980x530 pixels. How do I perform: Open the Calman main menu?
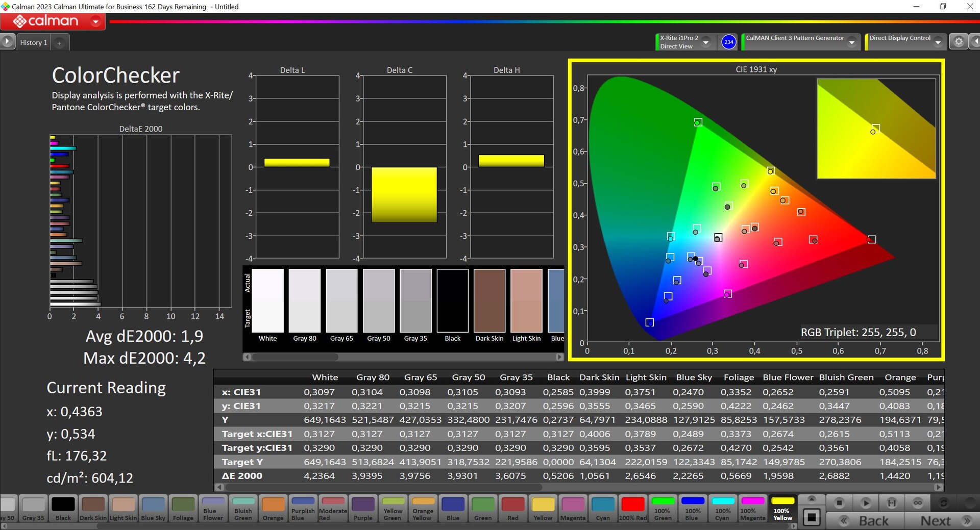(x=95, y=21)
